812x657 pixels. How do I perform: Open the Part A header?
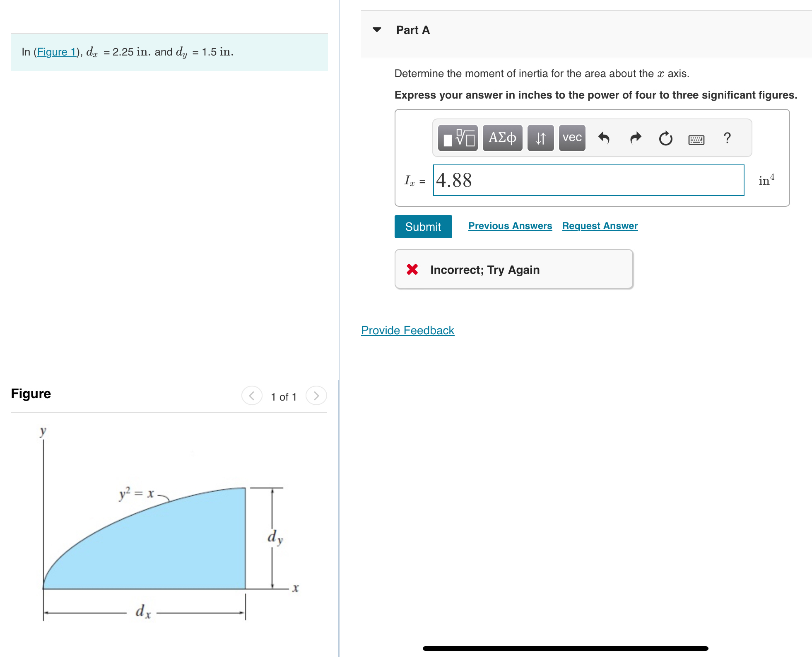[x=412, y=29]
